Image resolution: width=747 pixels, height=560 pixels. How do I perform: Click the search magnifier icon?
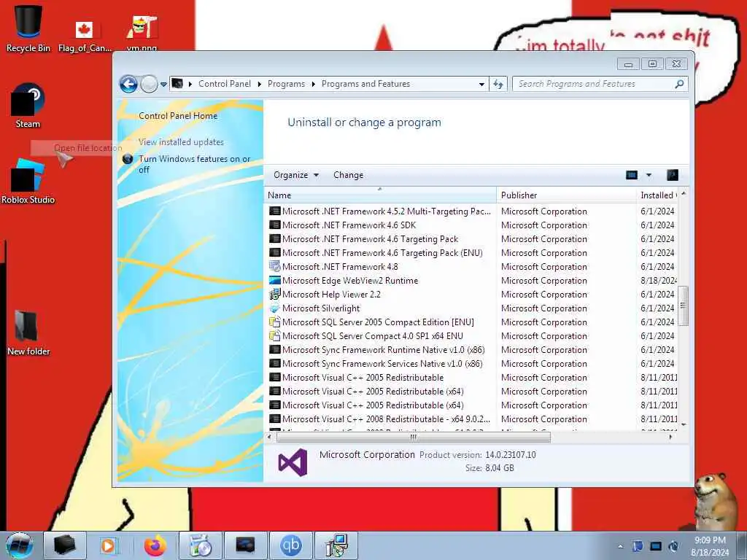(x=679, y=84)
